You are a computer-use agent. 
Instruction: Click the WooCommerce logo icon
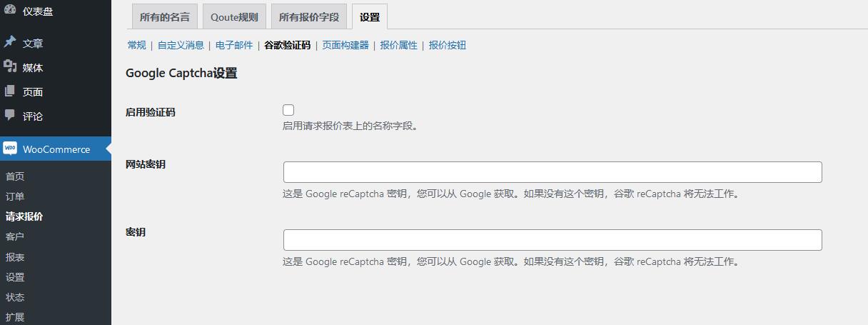(10, 149)
